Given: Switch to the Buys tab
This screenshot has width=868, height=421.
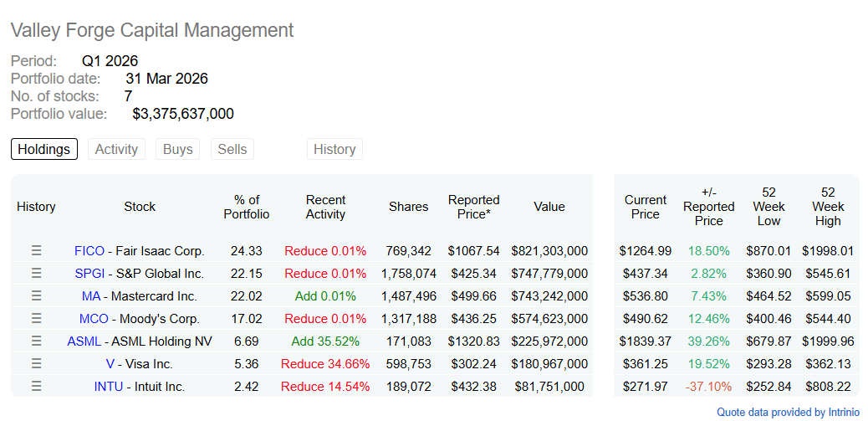Looking at the screenshot, I should pyautogui.click(x=177, y=149).
